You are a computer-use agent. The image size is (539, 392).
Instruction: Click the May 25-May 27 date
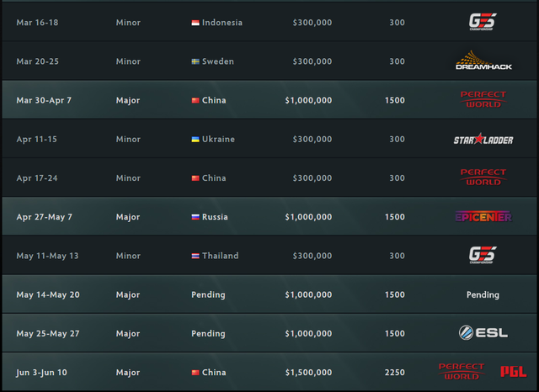(x=48, y=334)
